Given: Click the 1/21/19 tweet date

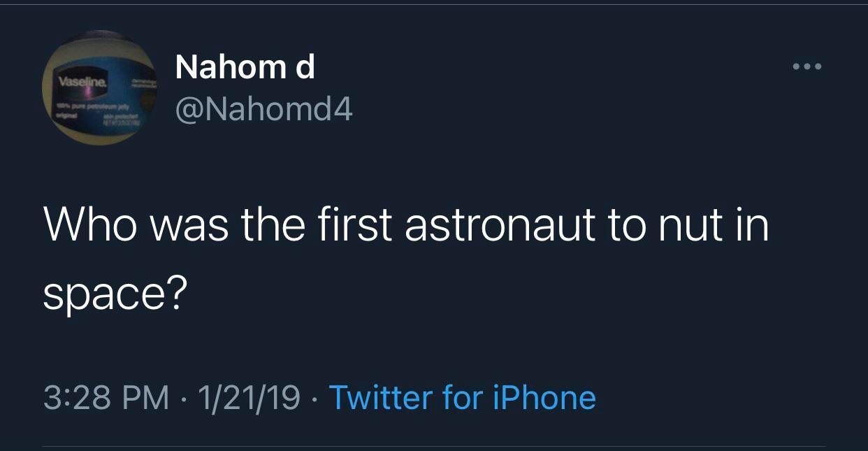Looking at the screenshot, I should coord(249,398).
